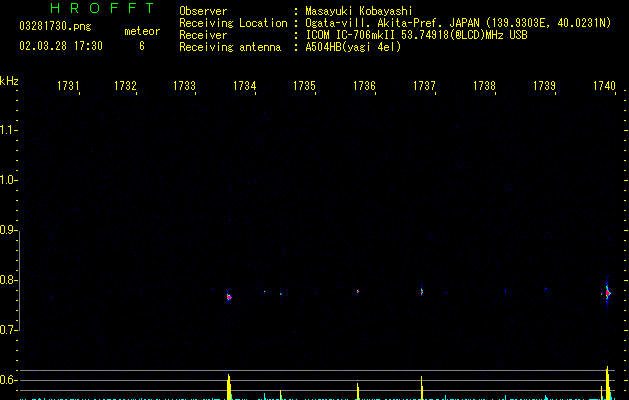Screen dimensions: 629x400
Task: Click the date stamp 02.03.28 17:30
Action: click(61, 46)
